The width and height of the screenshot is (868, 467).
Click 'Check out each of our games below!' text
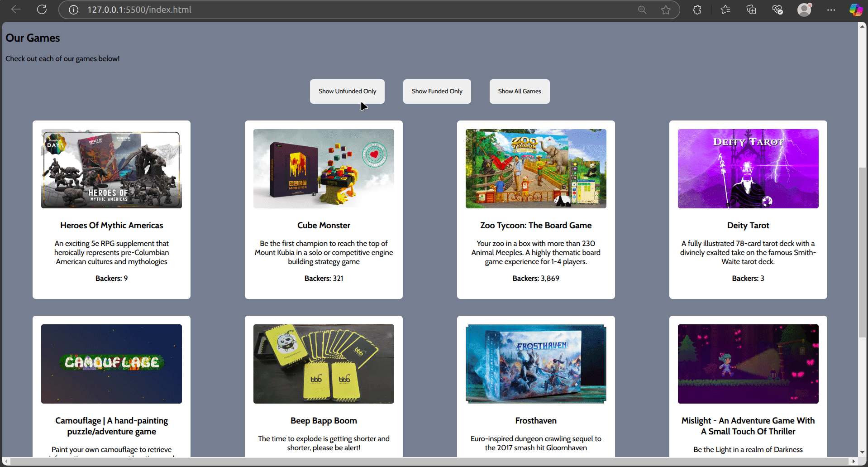(x=62, y=59)
